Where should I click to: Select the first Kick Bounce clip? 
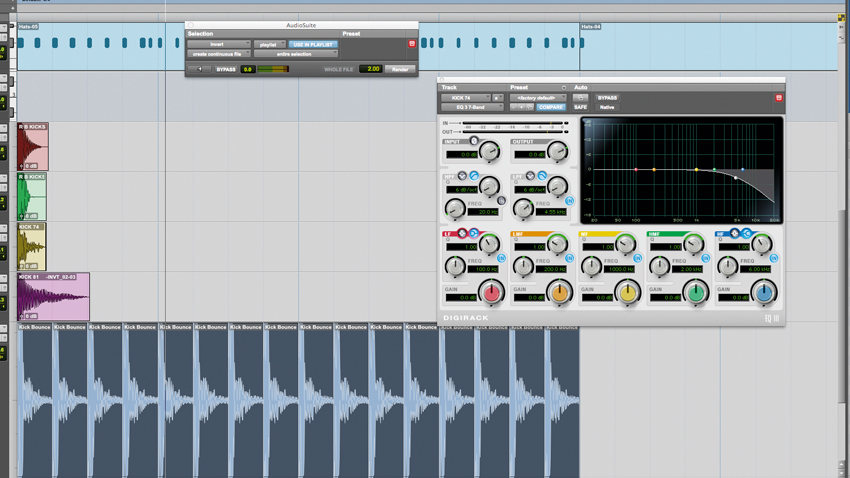click(35, 401)
